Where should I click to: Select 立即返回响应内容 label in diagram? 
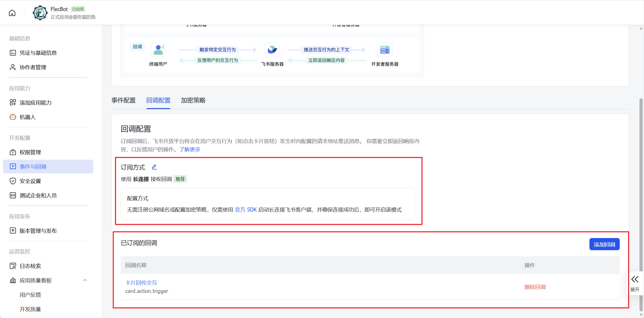point(326,60)
